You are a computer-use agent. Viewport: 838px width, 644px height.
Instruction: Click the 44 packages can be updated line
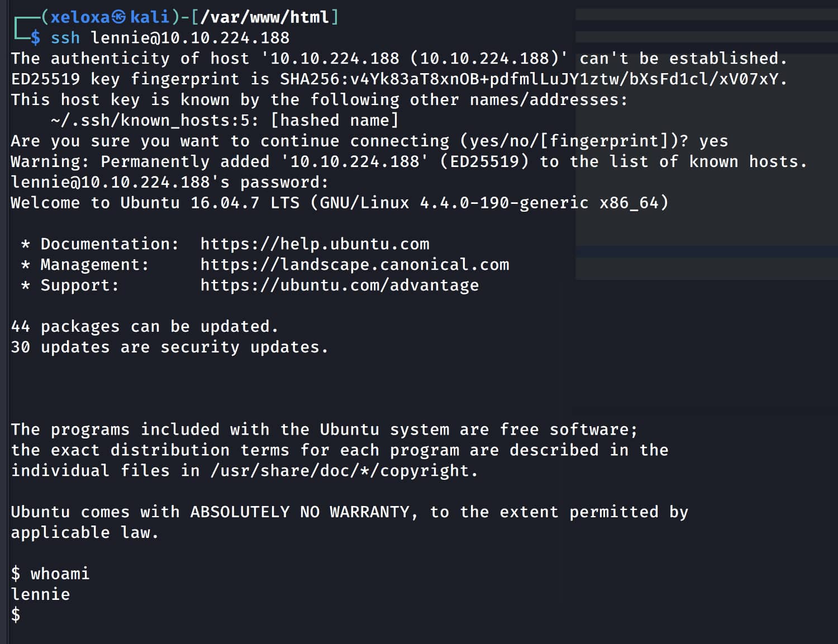point(144,327)
